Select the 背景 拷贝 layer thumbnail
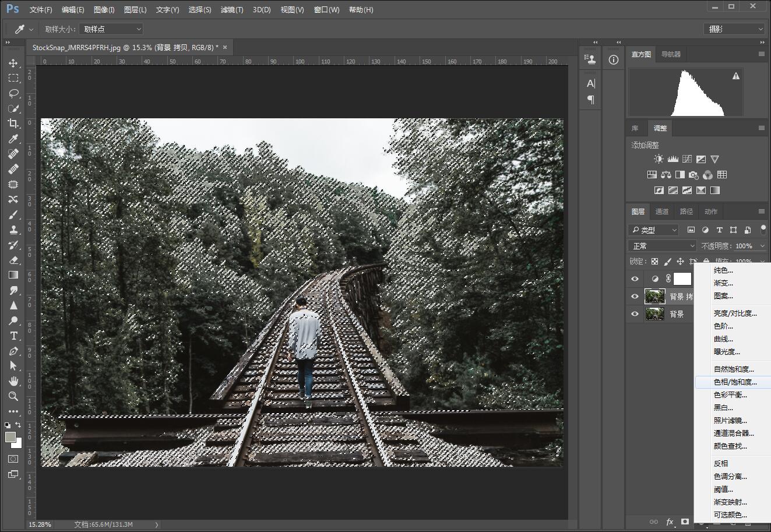771x532 pixels. pos(654,297)
